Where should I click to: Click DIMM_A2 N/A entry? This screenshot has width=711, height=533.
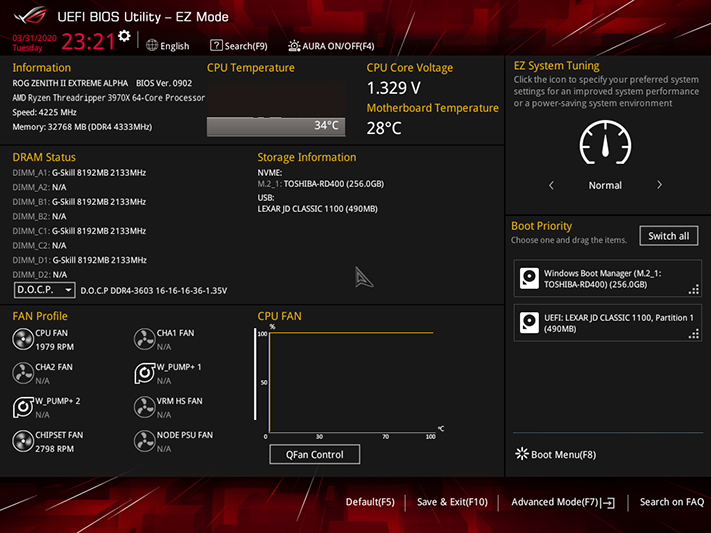39,187
